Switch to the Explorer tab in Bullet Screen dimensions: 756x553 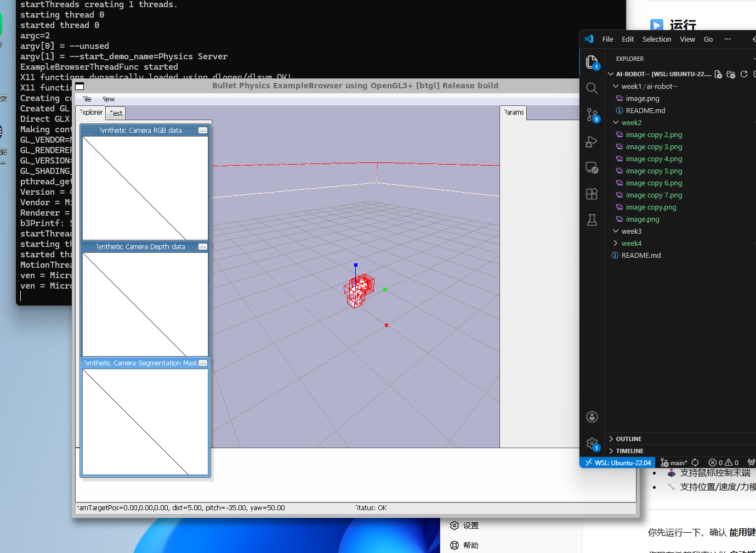90,112
